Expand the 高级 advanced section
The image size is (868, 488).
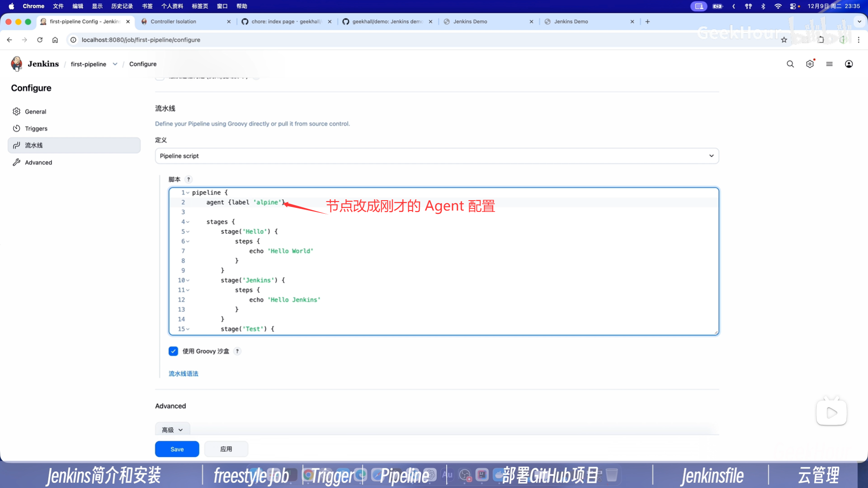172,430
